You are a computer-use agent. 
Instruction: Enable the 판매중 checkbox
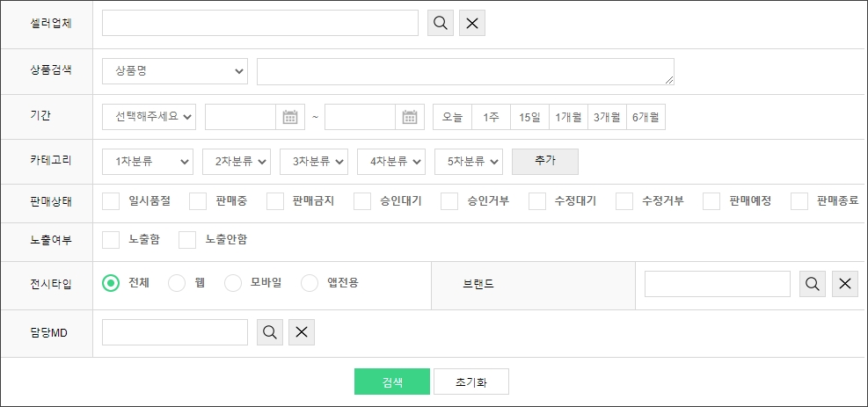pyautogui.click(x=198, y=201)
